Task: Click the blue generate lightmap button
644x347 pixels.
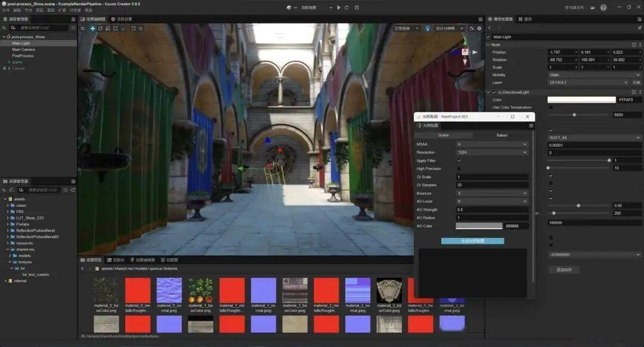Action: pyautogui.click(x=472, y=241)
